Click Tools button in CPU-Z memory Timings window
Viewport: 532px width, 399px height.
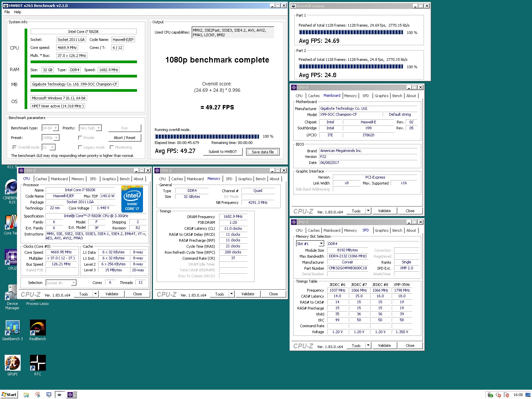pyautogui.click(x=220, y=294)
